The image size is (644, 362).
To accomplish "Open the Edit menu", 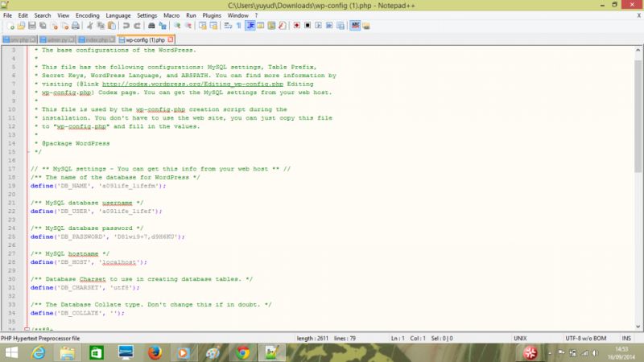I will [23, 15].
